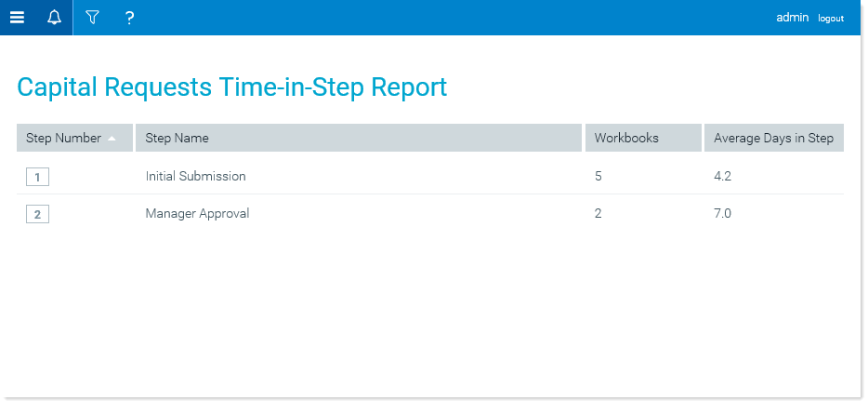Sort by Average Days in Step header
868x401 pixels.
[x=774, y=138]
